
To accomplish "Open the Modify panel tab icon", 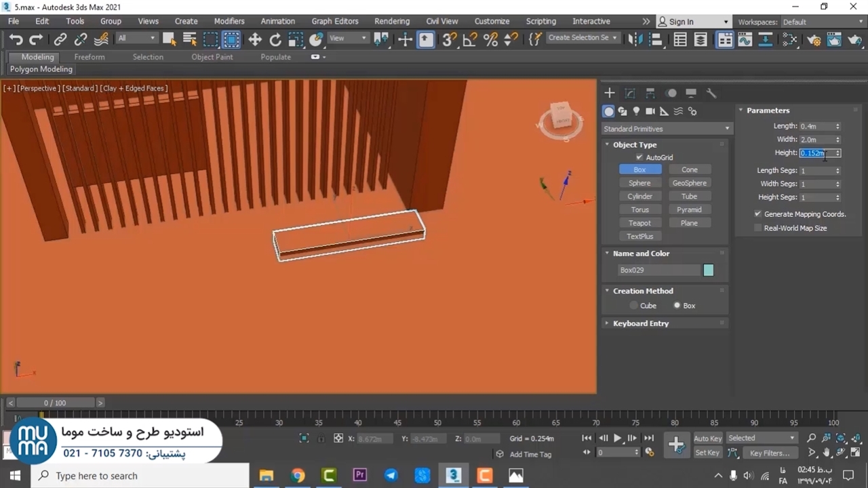I will tap(630, 93).
